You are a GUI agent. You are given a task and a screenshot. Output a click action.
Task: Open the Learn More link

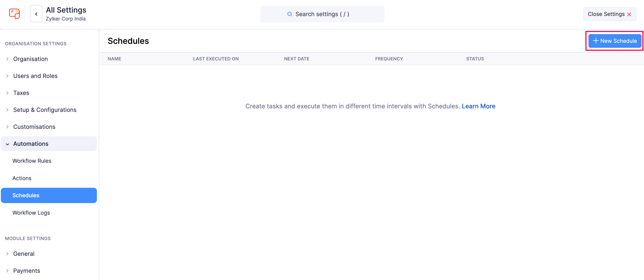pos(478,106)
